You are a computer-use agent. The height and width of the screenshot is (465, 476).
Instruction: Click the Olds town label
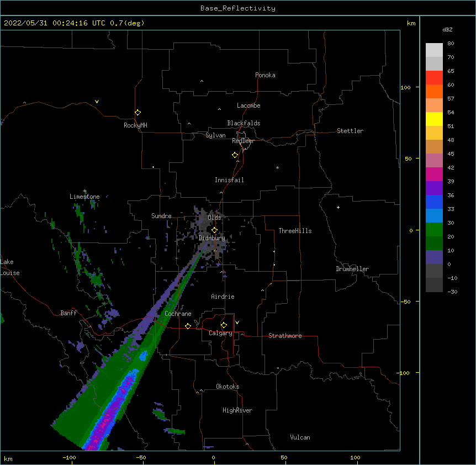pos(214,218)
